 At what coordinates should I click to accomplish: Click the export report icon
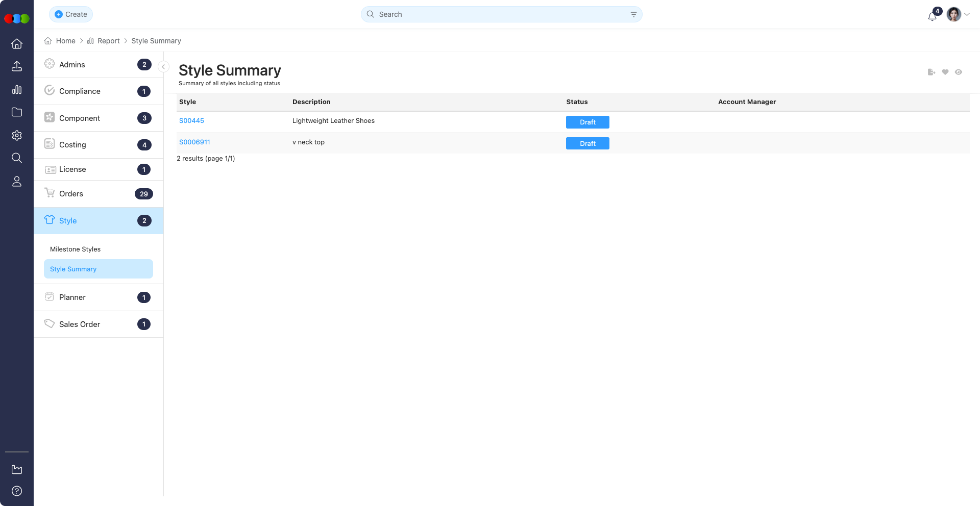coord(931,72)
